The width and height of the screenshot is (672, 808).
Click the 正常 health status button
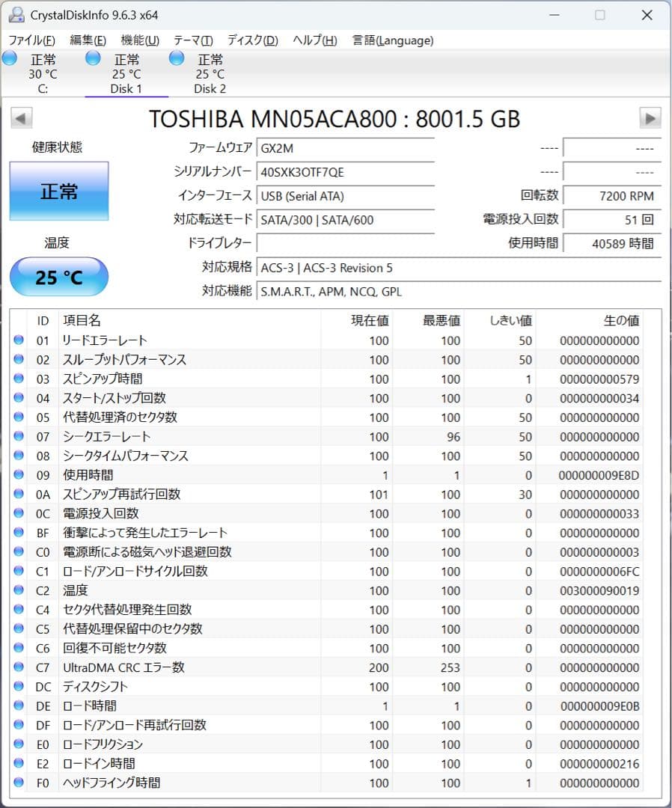point(59,192)
